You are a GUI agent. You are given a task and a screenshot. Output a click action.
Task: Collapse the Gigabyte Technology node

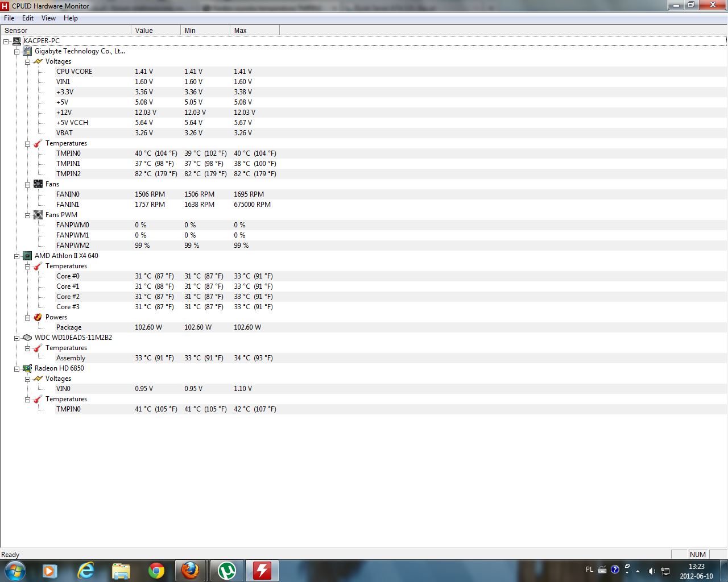[17, 52]
